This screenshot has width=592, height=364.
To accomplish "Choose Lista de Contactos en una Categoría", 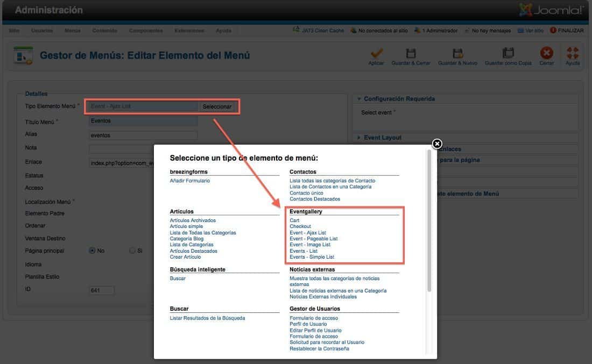I will [x=330, y=187].
